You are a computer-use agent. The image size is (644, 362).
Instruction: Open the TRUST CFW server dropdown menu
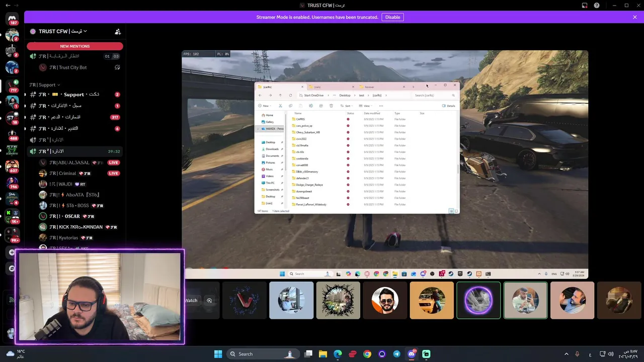click(x=63, y=31)
